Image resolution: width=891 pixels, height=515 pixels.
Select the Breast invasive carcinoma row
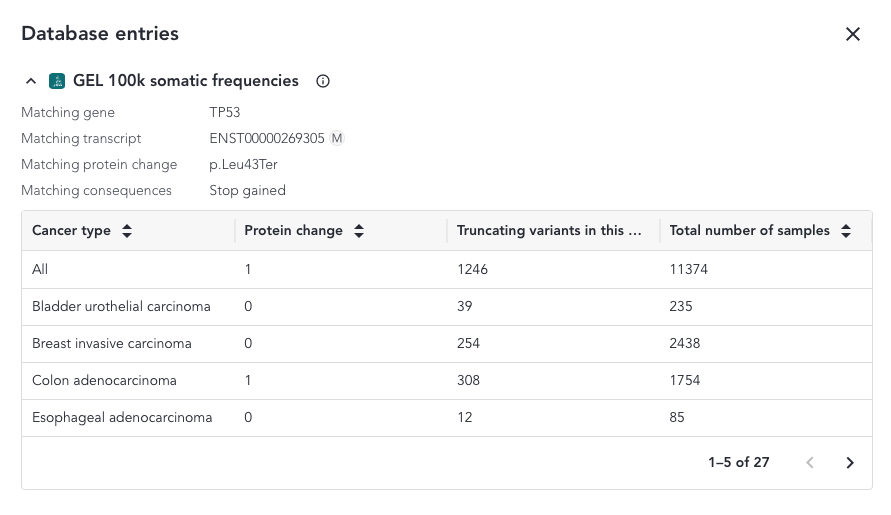pos(111,344)
